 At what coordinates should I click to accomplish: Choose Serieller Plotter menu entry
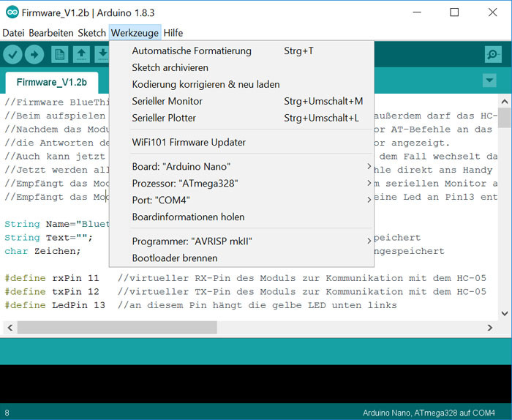point(164,118)
